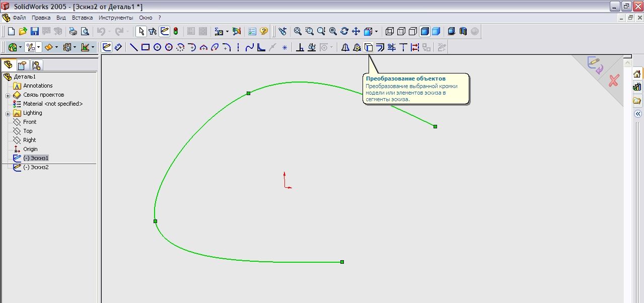Save the part with the floppy icon
This screenshot has width=644, height=303.
click(x=34, y=31)
